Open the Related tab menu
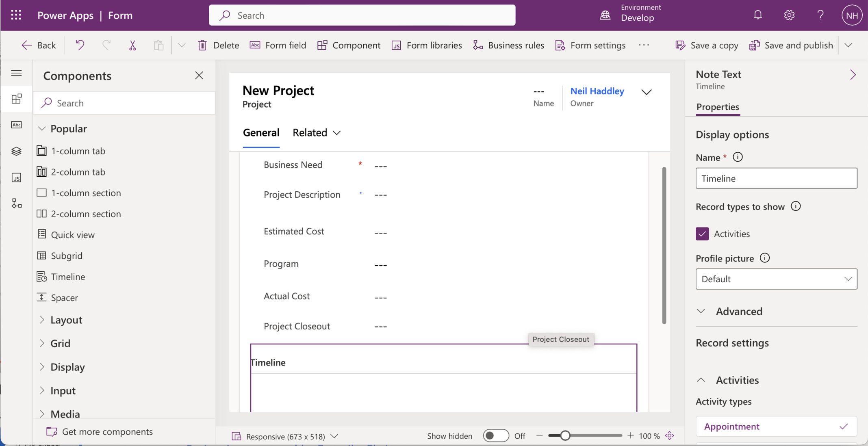 (317, 133)
